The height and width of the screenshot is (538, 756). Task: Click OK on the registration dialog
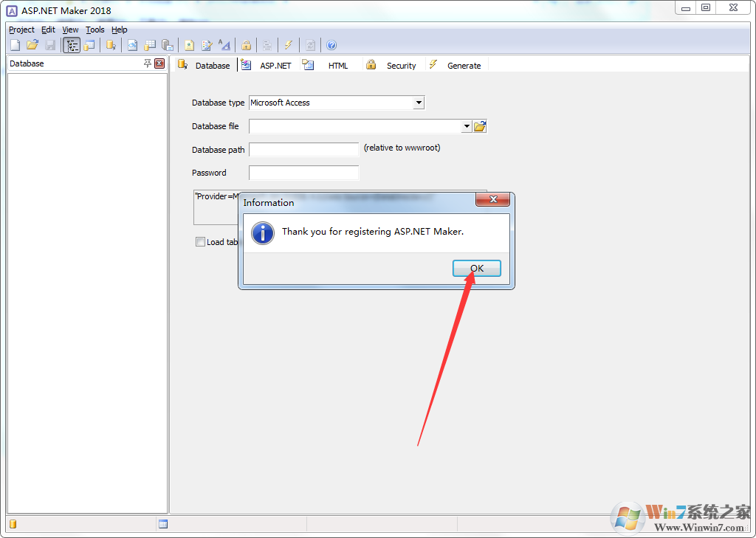point(476,268)
